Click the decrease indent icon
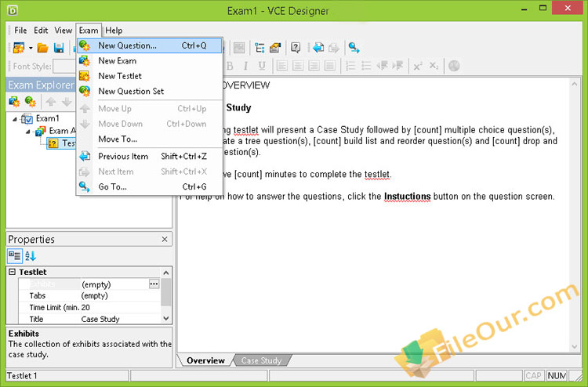This screenshot has width=588, height=387. tap(382, 66)
